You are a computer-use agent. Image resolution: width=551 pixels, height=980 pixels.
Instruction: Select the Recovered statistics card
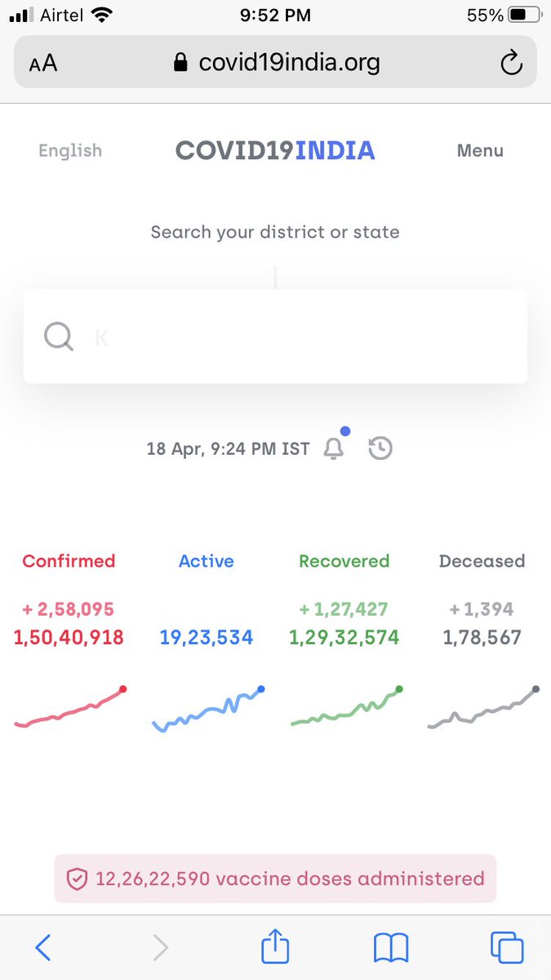tap(344, 641)
